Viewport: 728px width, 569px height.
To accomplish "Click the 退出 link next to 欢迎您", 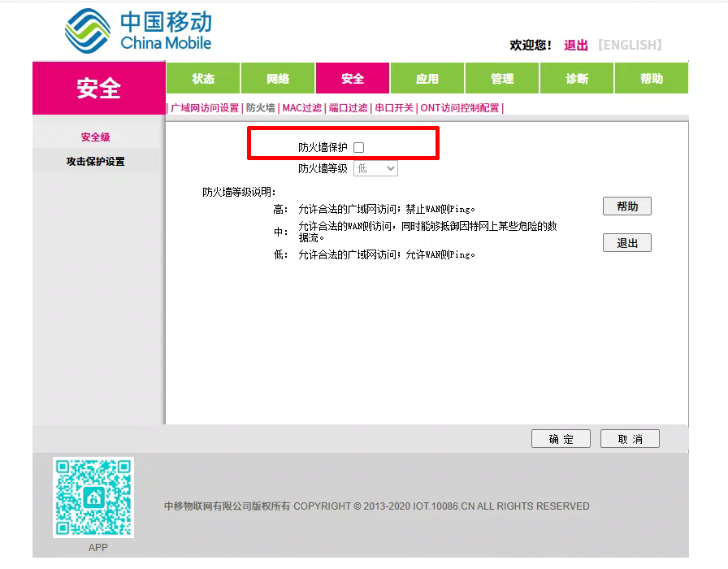I will pos(576,46).
